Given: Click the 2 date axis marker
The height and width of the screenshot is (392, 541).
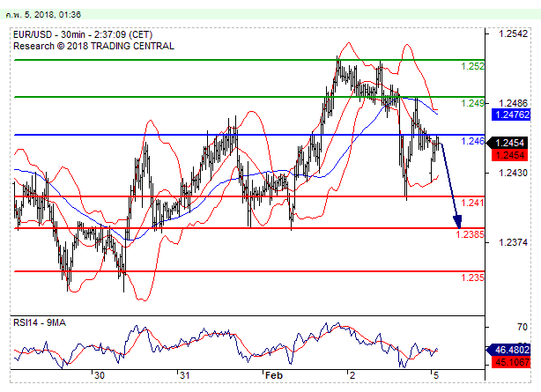Looking at the screenshot, I should click(x=352, y=375).
